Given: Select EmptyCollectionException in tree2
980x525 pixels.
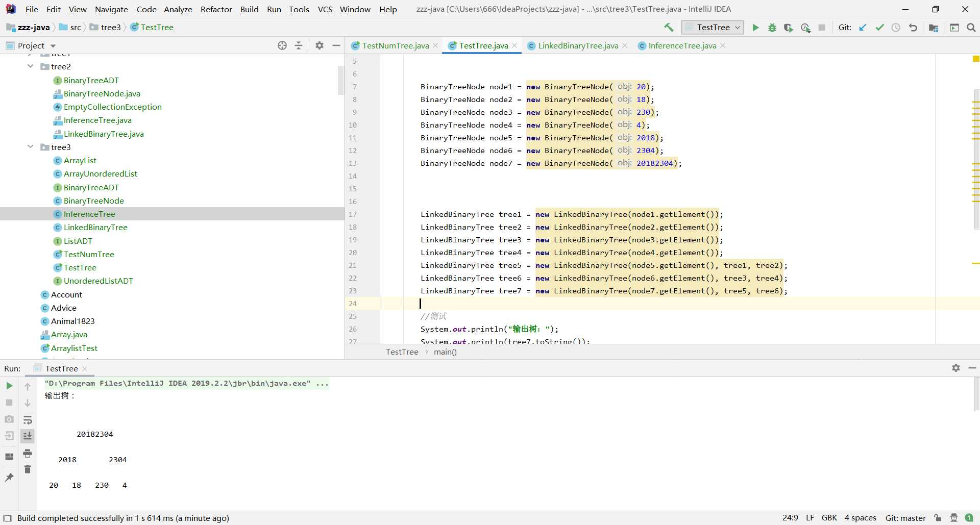Looking at the screenshot, I should [112, 107].
